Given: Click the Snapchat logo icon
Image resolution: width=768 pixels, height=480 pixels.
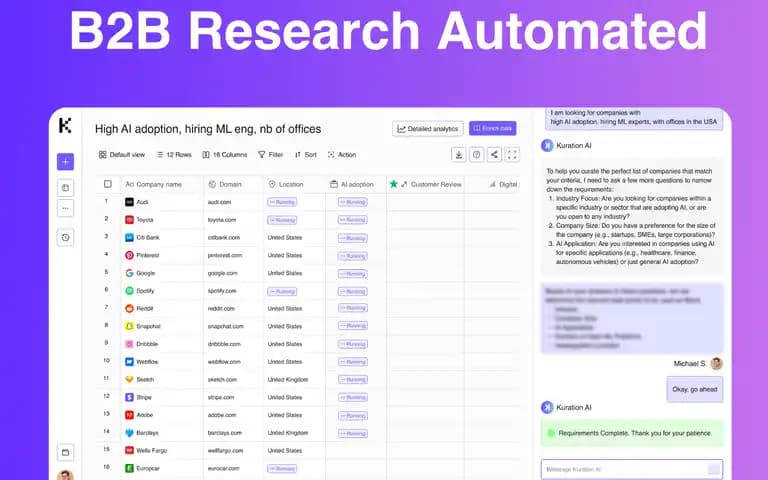Looking at the screenshot, I should coord(129,326).
